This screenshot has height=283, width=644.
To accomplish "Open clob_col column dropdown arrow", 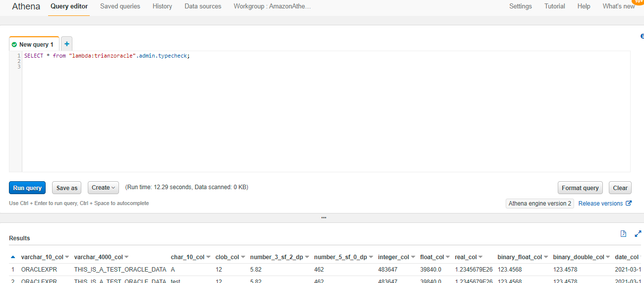I will click(x=243, y=257).
